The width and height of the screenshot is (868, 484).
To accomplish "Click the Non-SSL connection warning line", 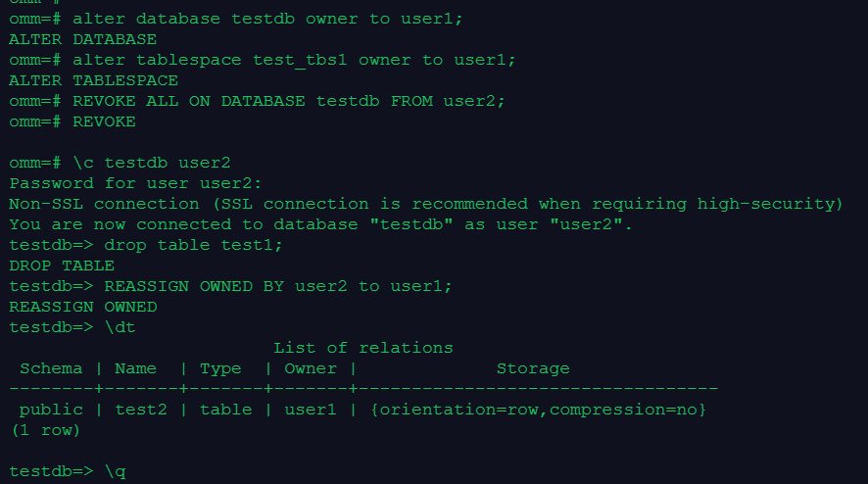I will tap(425, 204).
